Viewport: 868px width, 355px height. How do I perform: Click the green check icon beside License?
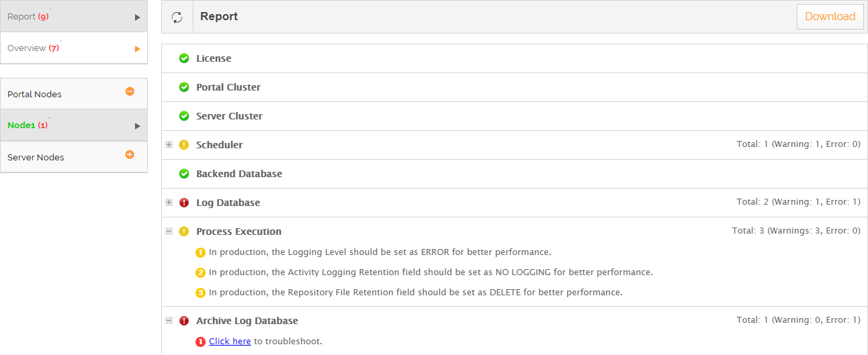point(184,58)
